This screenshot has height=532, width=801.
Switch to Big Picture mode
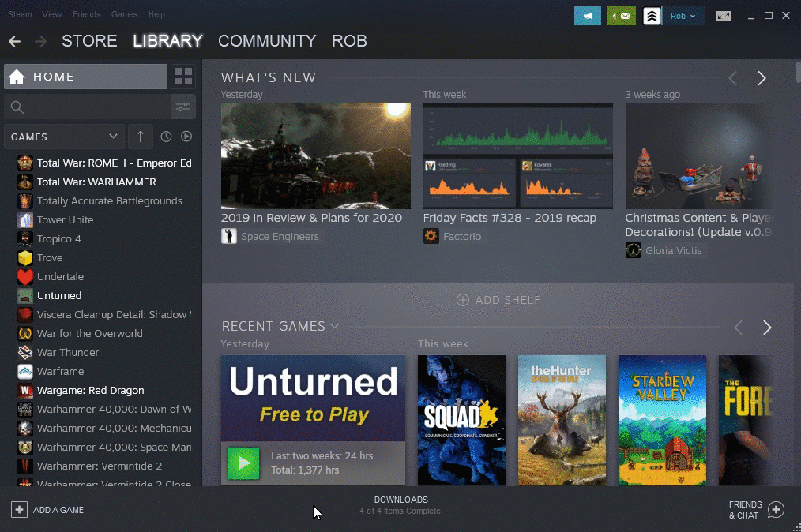724,16
